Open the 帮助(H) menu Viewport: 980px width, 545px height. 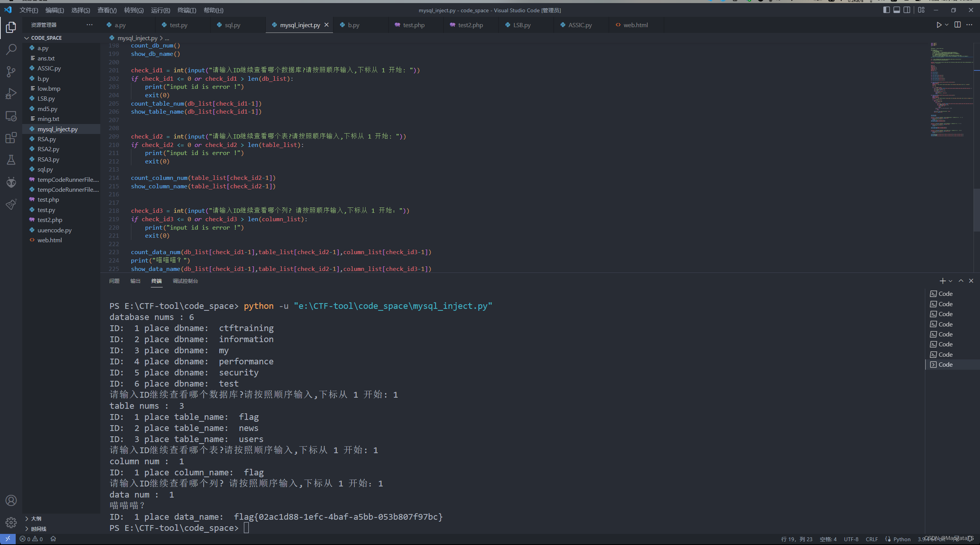[214, 10]
